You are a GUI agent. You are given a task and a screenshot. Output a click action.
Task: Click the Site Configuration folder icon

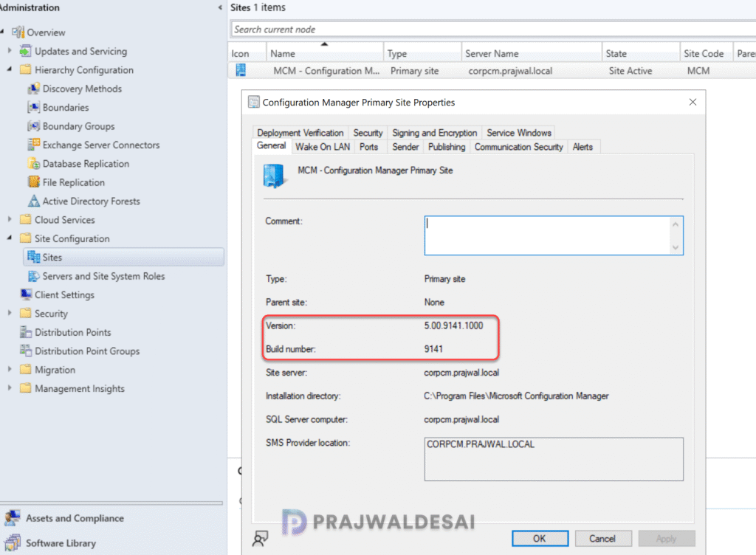click(x=25, y=238)
